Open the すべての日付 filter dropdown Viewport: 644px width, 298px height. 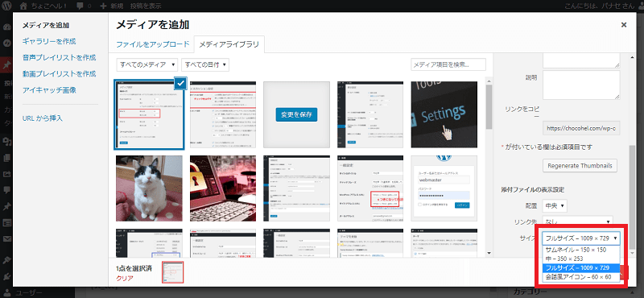pyautogui.click(x=205, y=64)
